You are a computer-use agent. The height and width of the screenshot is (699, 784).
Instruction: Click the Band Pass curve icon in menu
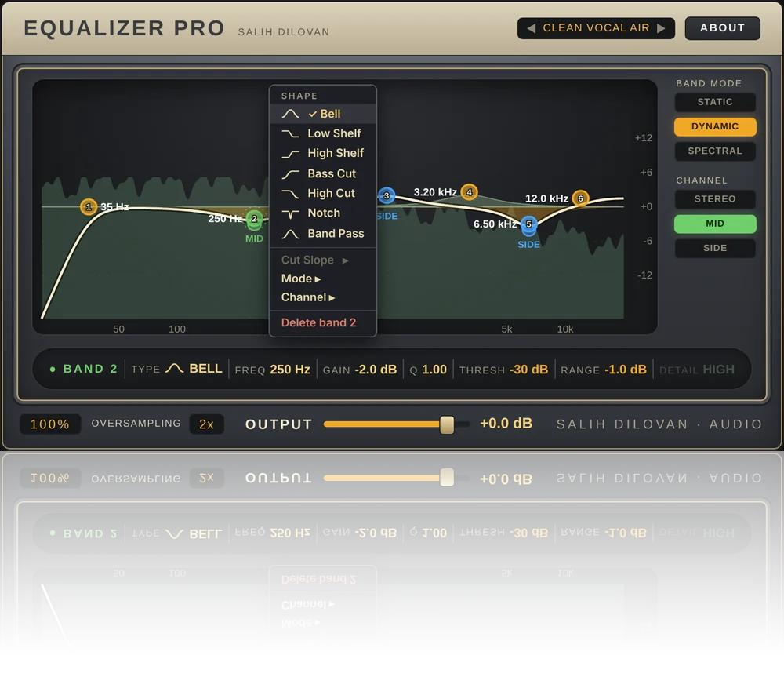[x=291, y=234]
